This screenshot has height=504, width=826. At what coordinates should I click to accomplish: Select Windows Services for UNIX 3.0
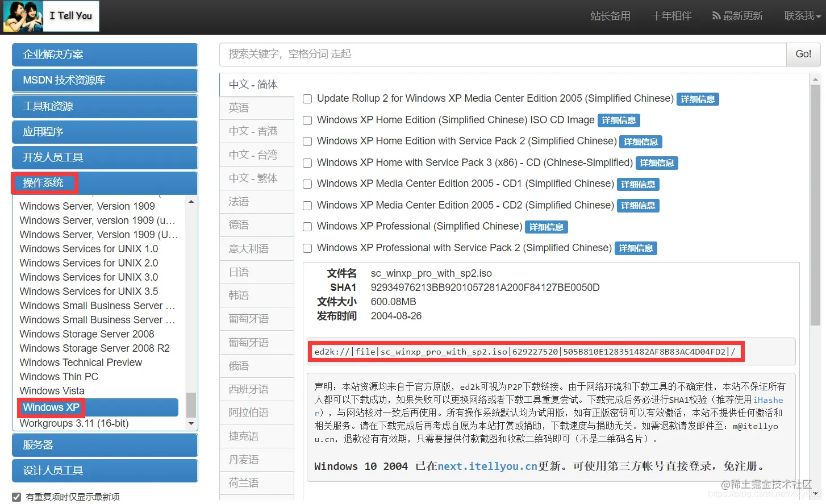(89, 277)
